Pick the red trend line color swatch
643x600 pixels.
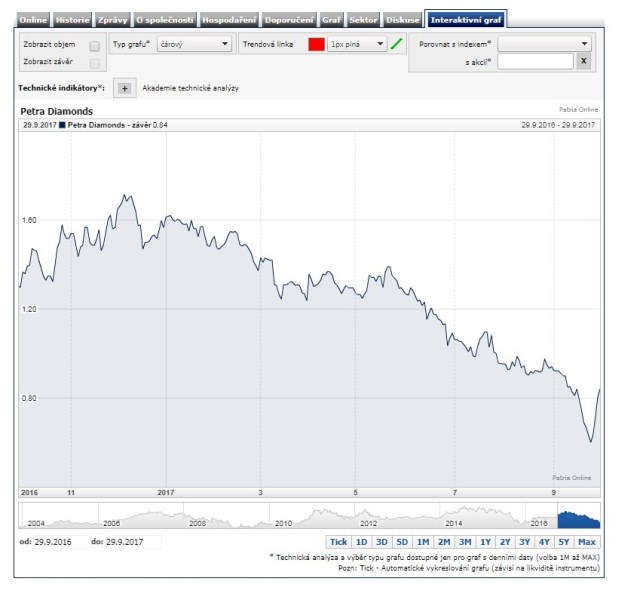tap(317, 44)
